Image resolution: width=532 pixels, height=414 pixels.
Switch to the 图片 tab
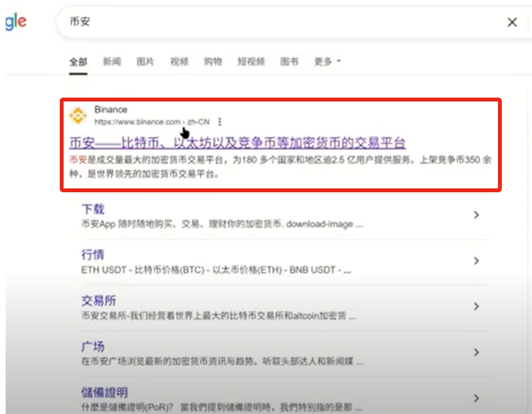(x=145, y=62)
